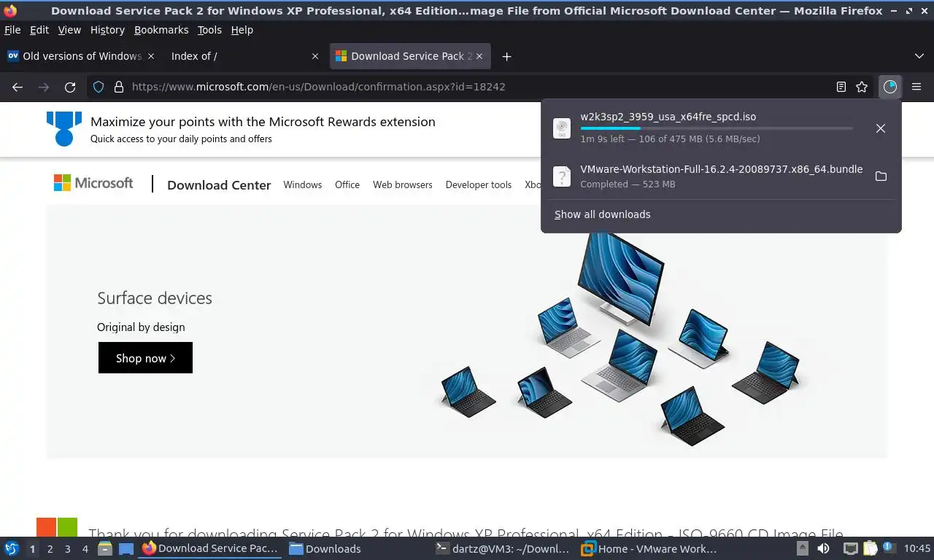Switch to the 'Index of /' tab
This screenshot has width=934, height=560.
244,56
